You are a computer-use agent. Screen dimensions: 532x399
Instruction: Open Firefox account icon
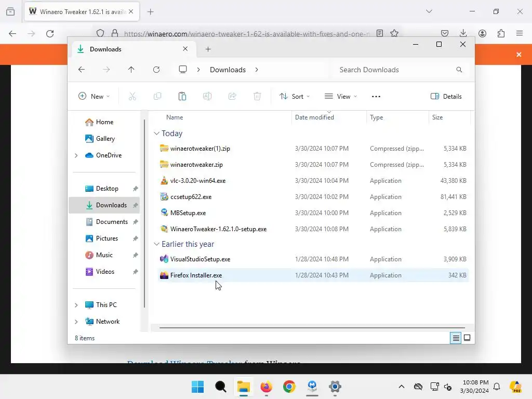(482, 33)
